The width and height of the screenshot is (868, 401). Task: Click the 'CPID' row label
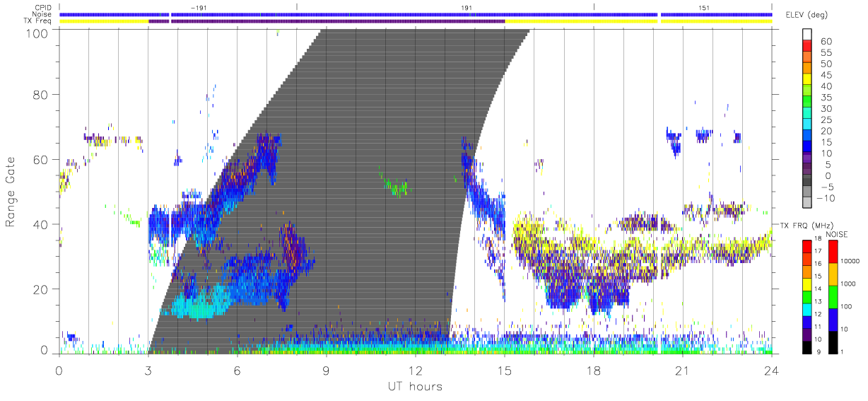(45, 8)
